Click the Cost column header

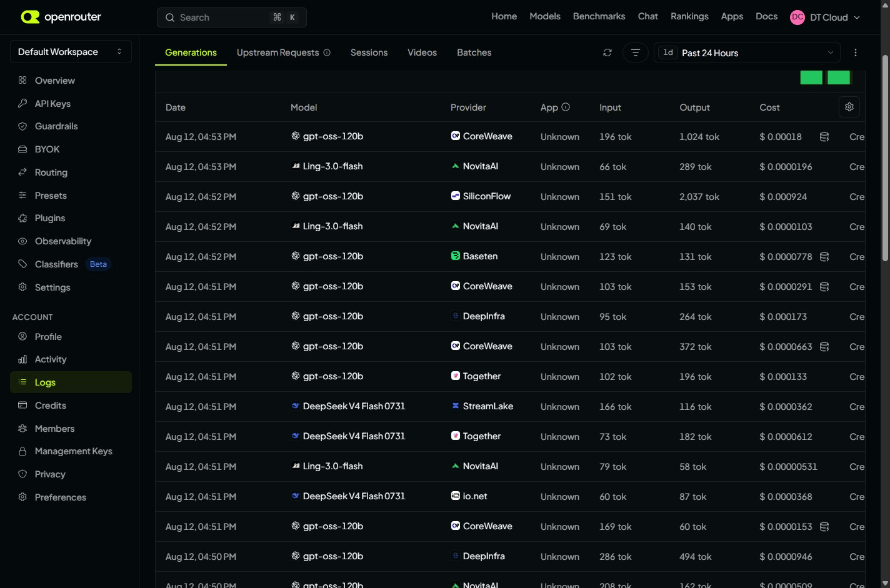click(x=769, y=107)
